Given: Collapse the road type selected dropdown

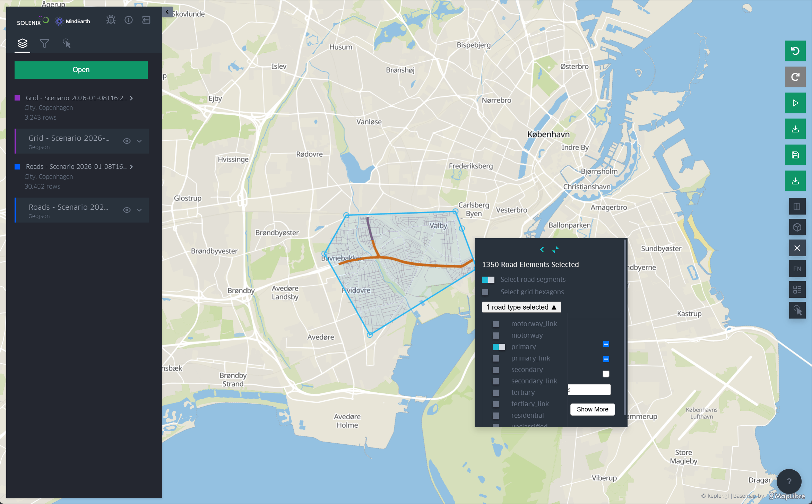Looking at the screenshot, I should (521, 307).
